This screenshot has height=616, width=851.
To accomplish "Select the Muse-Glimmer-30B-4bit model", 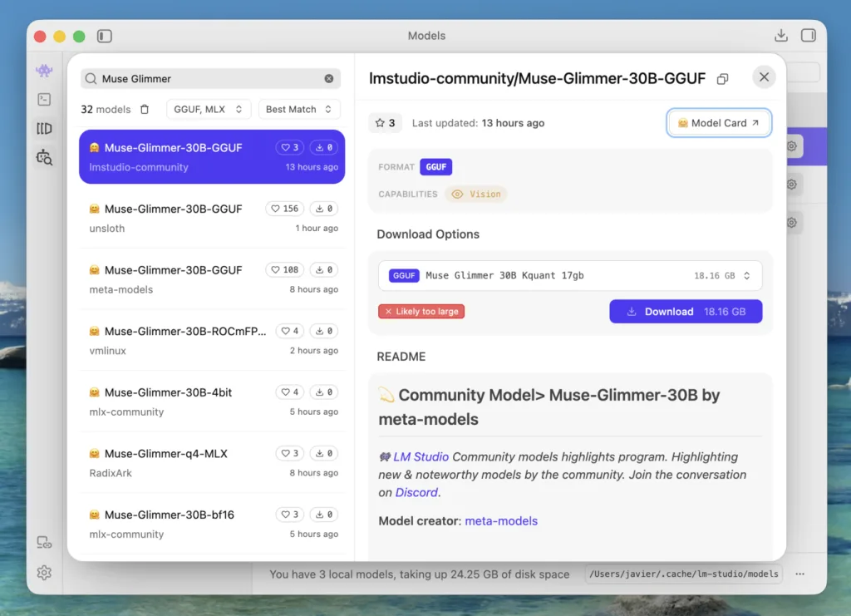I will click(x=212, y=402).
